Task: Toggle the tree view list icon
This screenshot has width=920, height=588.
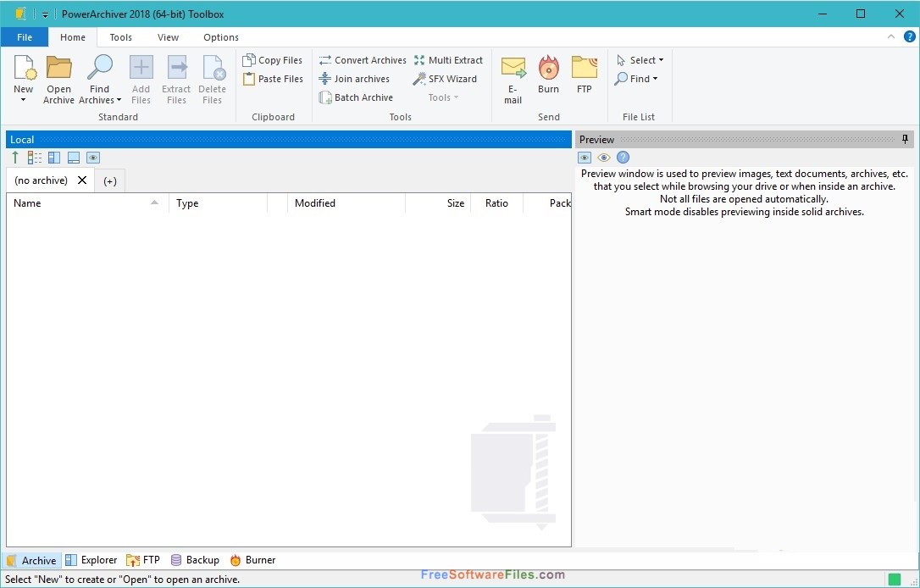Action: click(x=35, y=158)
